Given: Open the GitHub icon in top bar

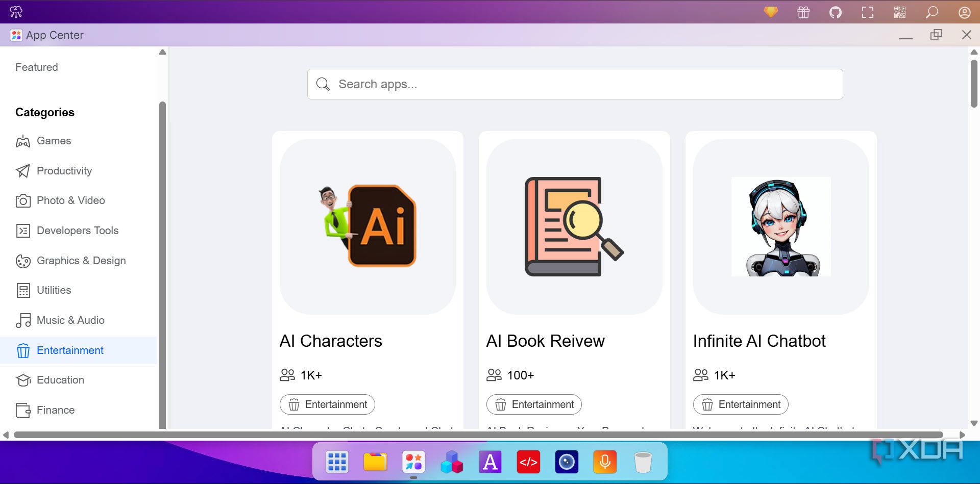Looking at the screenshot, I should click(836, 12).
